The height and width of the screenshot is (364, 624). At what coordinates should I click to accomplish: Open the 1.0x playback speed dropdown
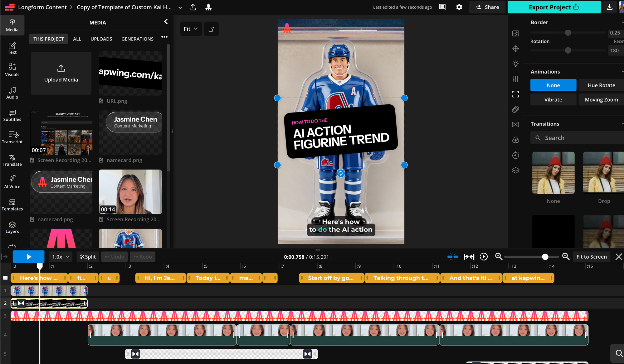tap(60, 256)
